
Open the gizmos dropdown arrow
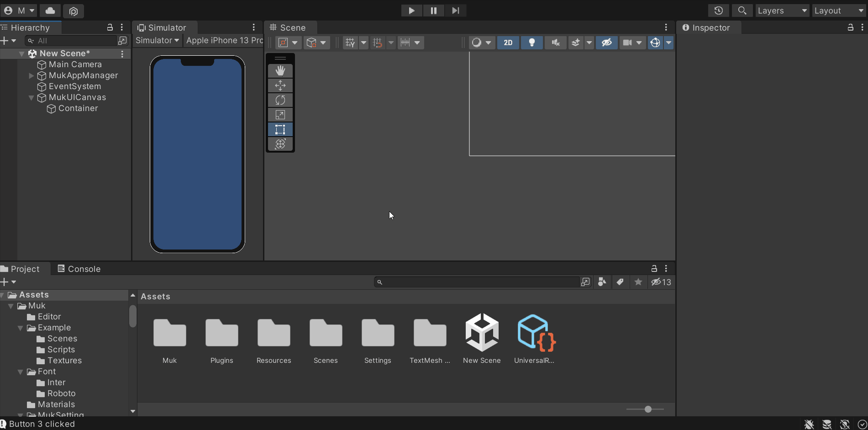(668, 42)
